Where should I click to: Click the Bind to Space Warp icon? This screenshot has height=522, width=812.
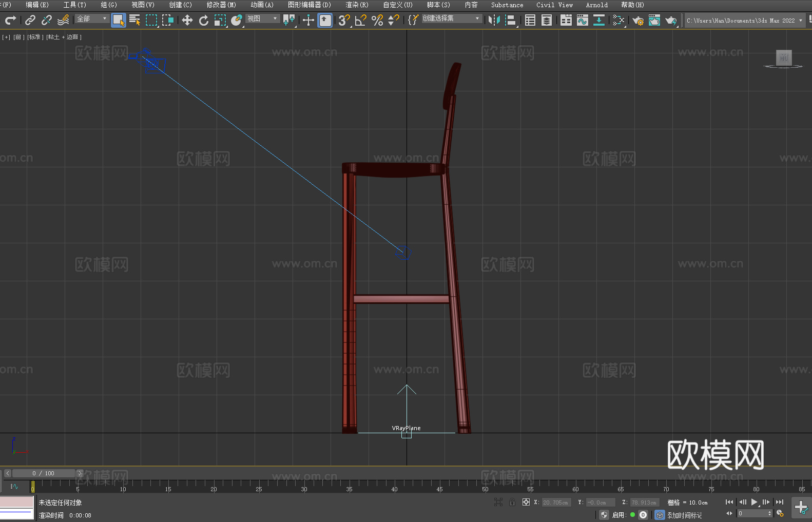point(63,20)
